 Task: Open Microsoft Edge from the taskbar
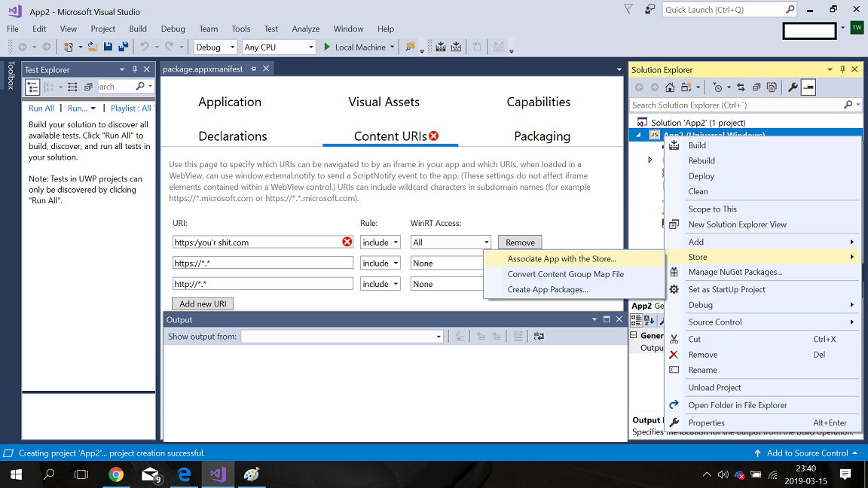tap(184, 474)
